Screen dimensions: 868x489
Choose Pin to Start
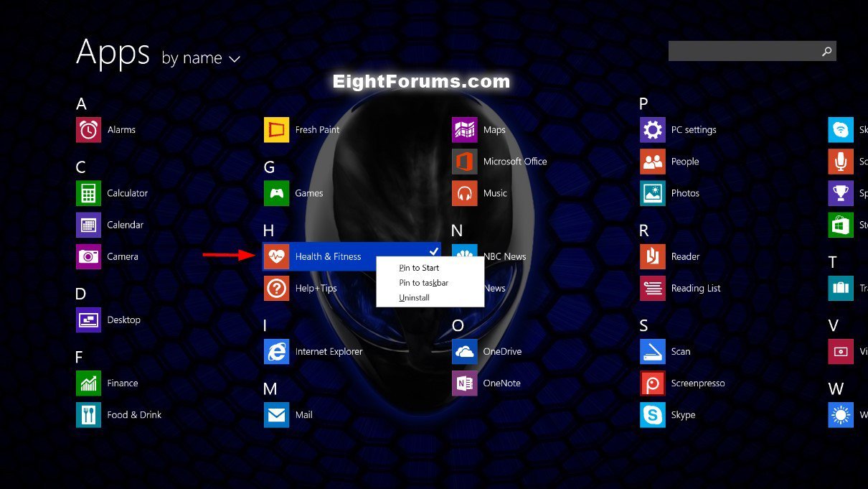pos(419,268)
